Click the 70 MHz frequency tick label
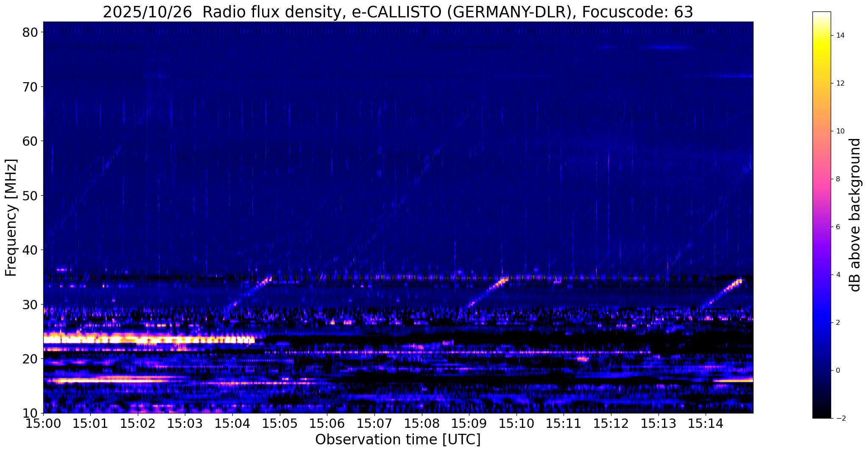This screenshot has height=452, width=868. pyautogui.click(x=31, y=87)
